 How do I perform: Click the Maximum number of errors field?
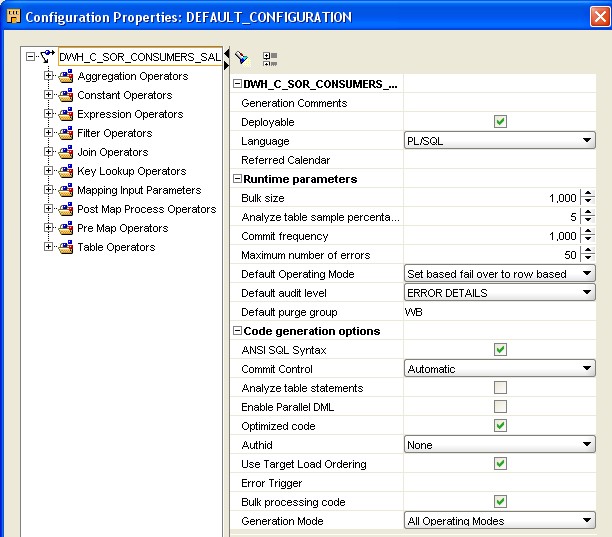(490, 255)
